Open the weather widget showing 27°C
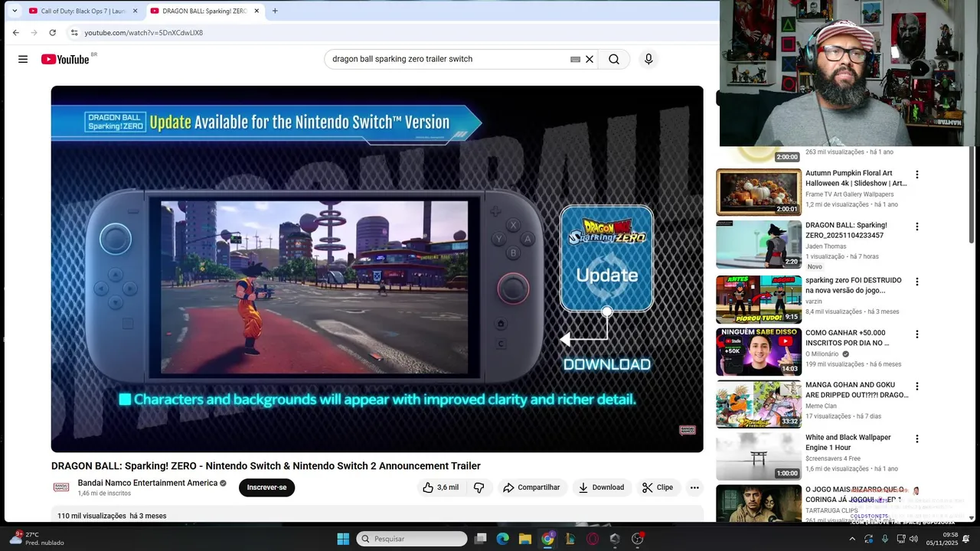 [36, 539]
